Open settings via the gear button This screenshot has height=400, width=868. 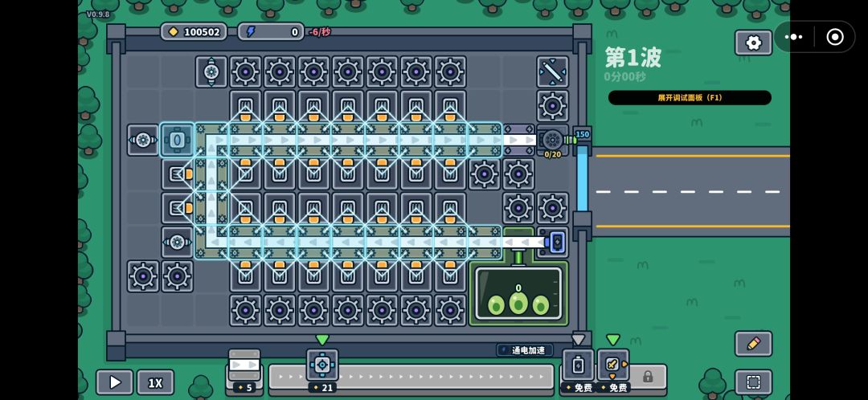753,43
